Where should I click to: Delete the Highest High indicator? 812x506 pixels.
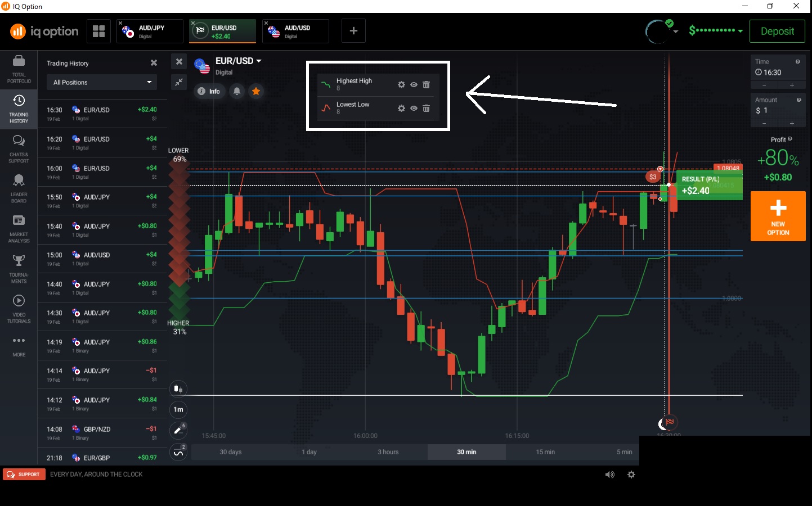(426, 85)
